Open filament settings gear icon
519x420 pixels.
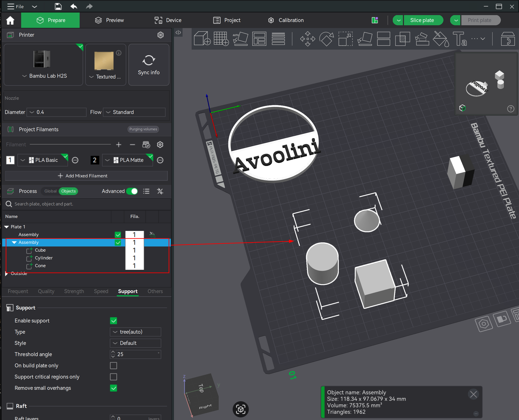(160, 145)
